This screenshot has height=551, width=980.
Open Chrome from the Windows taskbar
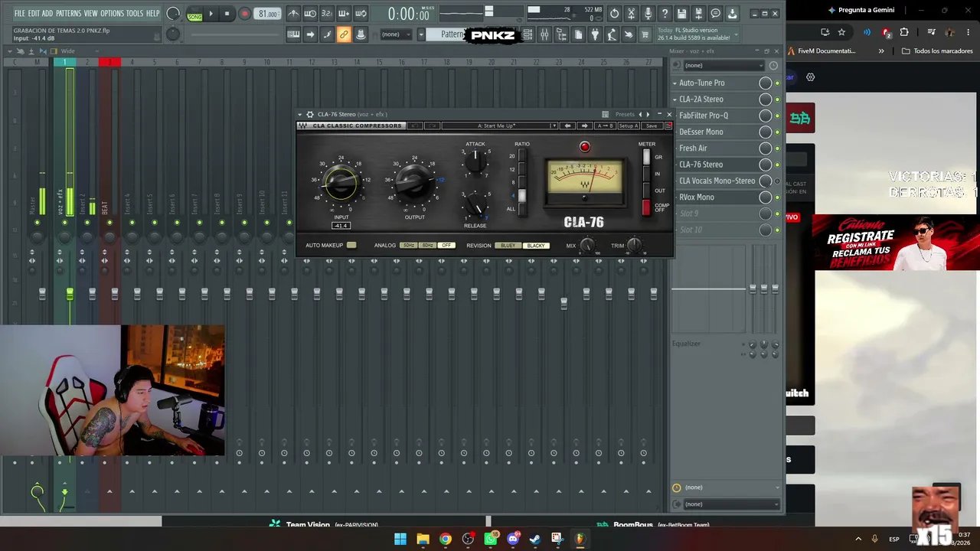point(446,539)
